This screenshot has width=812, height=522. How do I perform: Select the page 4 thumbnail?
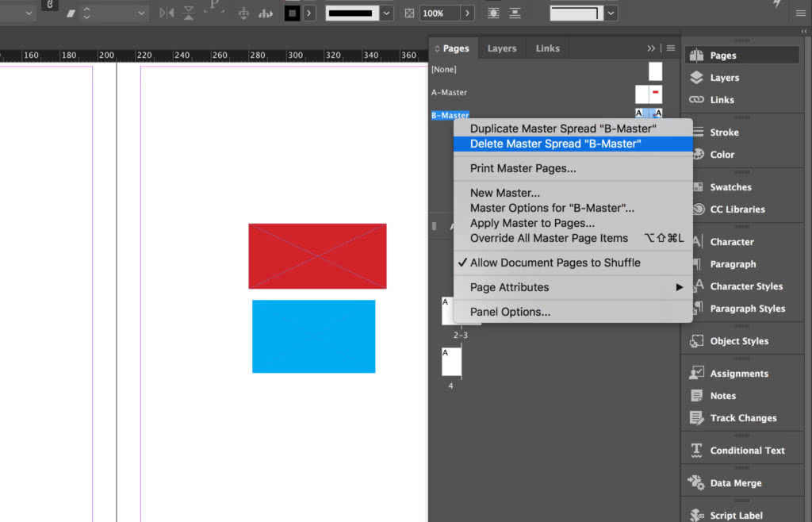(x=451, y=363)
